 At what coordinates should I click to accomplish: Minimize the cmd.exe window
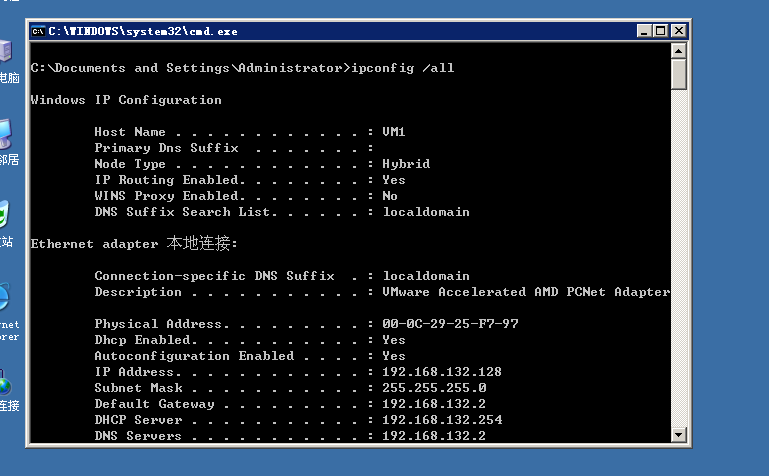pyautogui.click(x=643, y=31)
